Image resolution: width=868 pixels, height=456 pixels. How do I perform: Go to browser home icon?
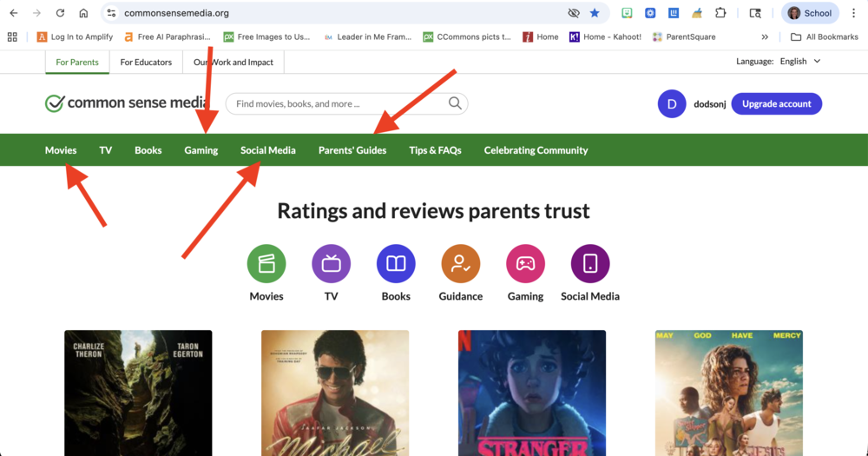[x=83, y=13]
